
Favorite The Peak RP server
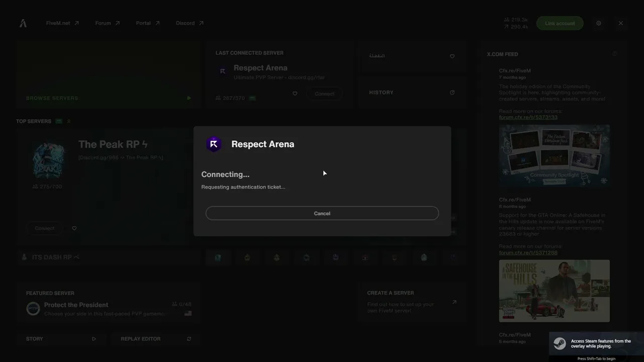[x=74, y=228]
